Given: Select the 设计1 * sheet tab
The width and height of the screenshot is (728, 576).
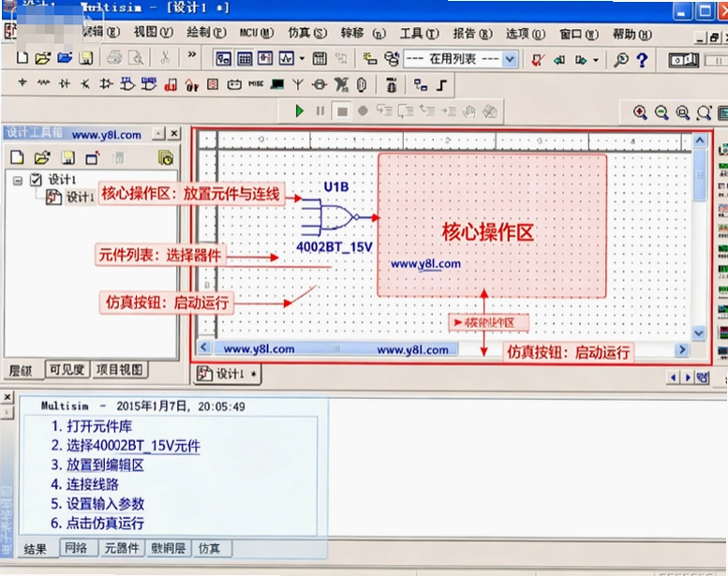Looking at the screenshot, I should 228,374.
